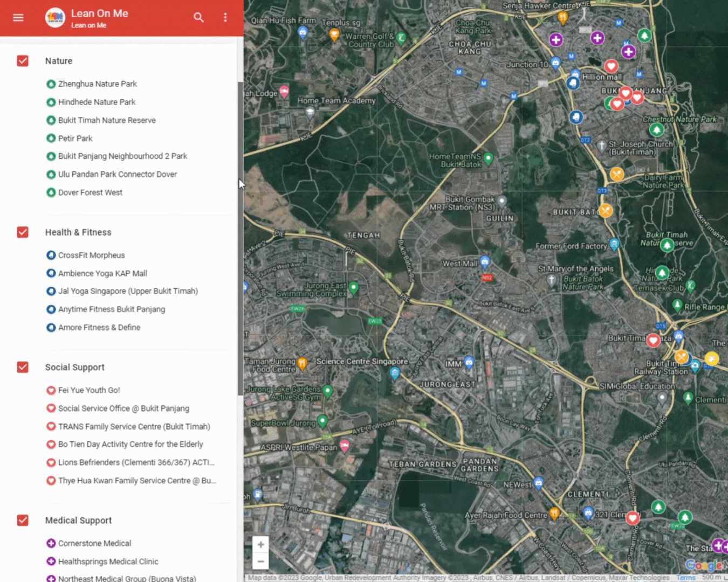Click Warren Golf & Country Club pin

point(401,38)
